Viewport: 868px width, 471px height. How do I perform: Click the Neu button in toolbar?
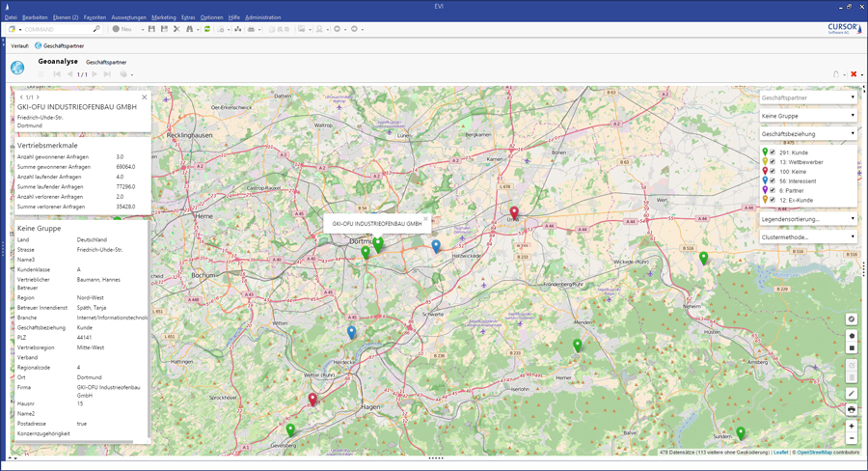coord(122,29)
